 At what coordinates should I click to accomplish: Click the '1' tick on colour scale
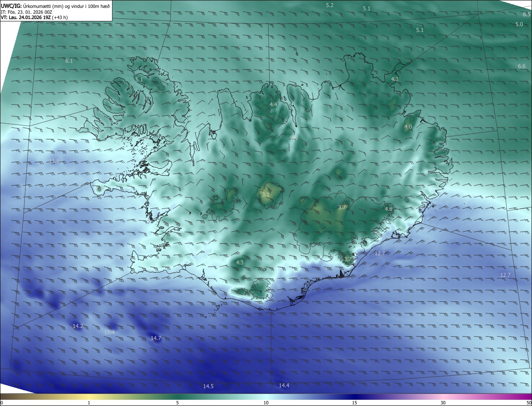(89, 403)
